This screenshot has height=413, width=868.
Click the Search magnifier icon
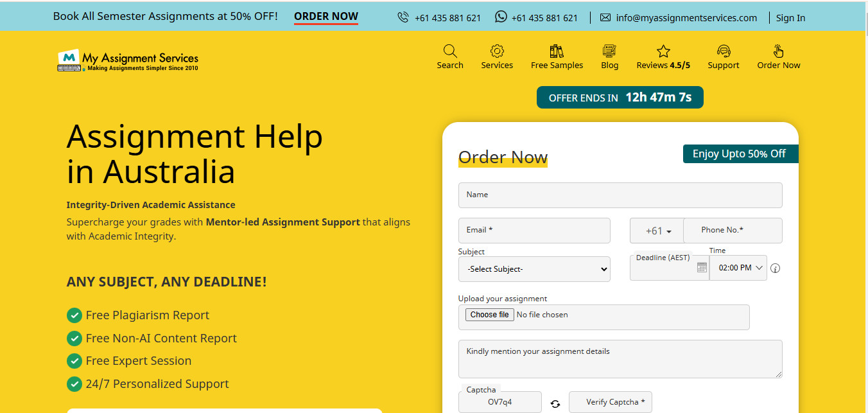point(450,51)
